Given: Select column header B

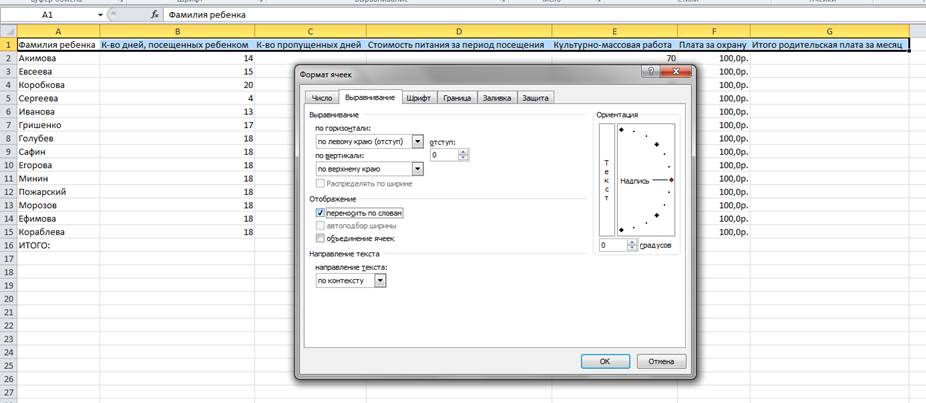Looking at the screenshot, I should point(177,31).
